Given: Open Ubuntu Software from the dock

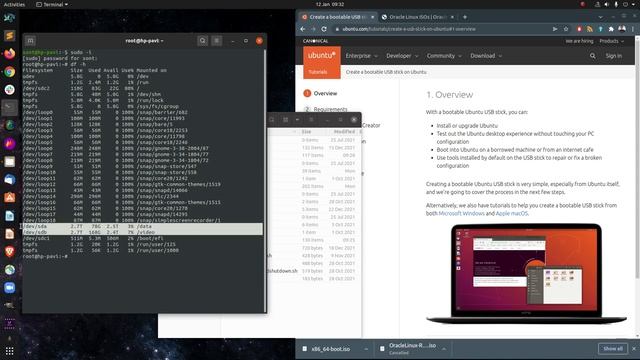Looking at the screenshot, I should click(9, 198).
